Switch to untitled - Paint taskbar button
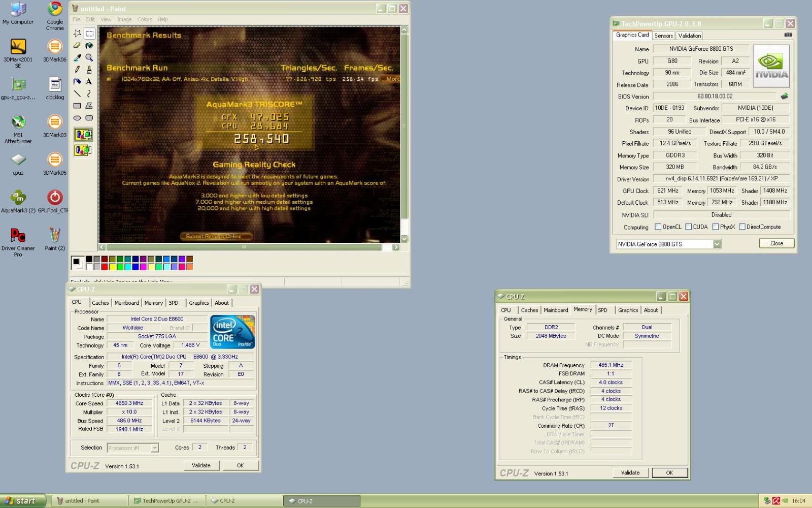Screen dimensions: 812x508 coord(90,501)
